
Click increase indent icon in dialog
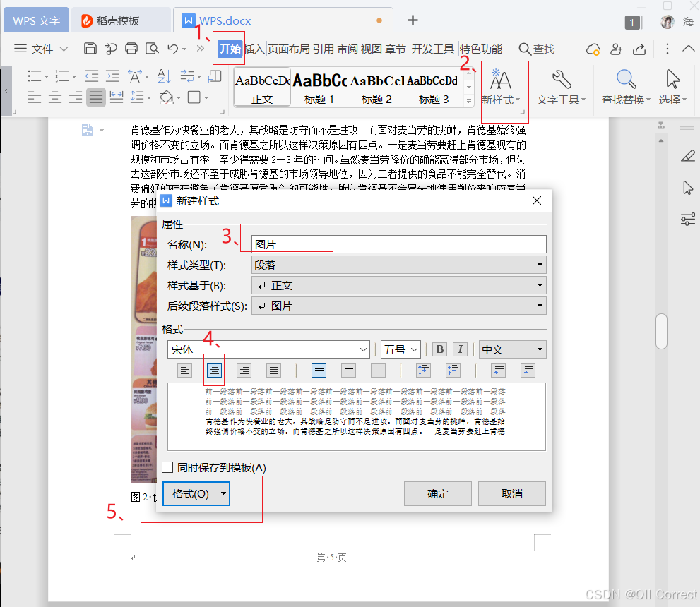coord(528,370)
